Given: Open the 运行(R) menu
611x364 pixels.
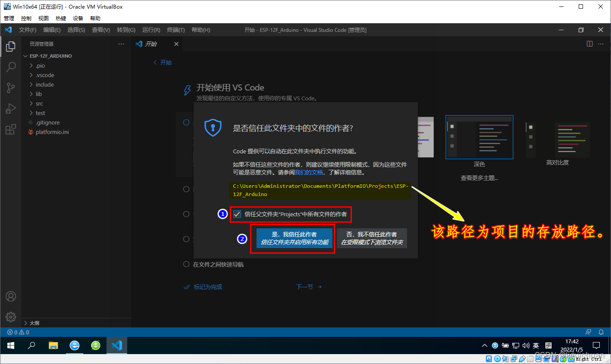Looking at the screenshot, I should [x=151, y=30].
